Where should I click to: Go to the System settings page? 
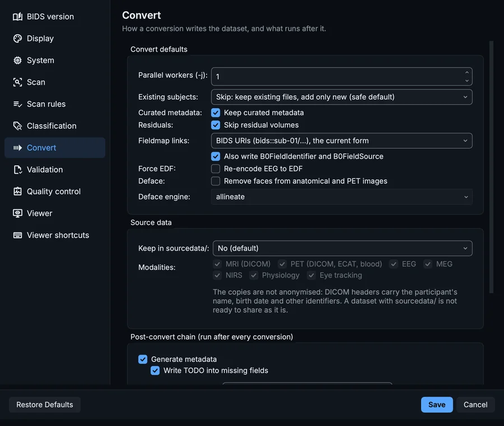click(55, 60)
